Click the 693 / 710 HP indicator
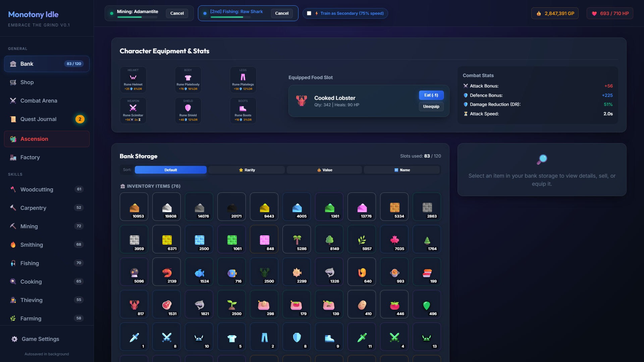The width and height of the screenshot is (644, 362). click(610, 13)
